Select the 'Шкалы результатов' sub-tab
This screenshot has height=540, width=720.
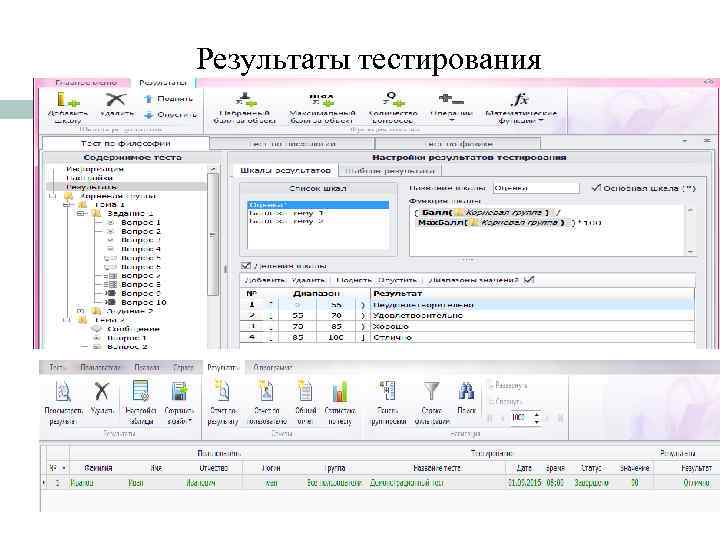[285, 170]
